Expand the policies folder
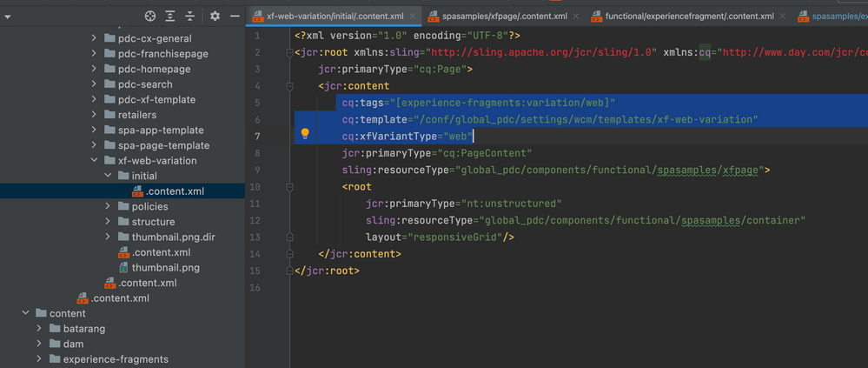 [x=108, y=207]
